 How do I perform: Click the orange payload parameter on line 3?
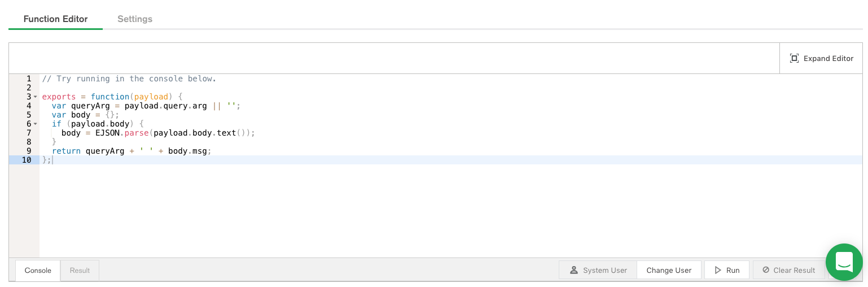click(x=151, y=97)
